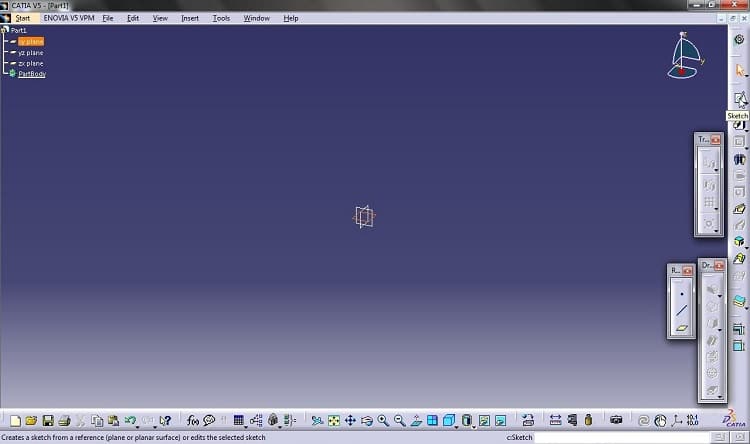Click the Zoom Out magnifier icon

[x=399, y=421]
